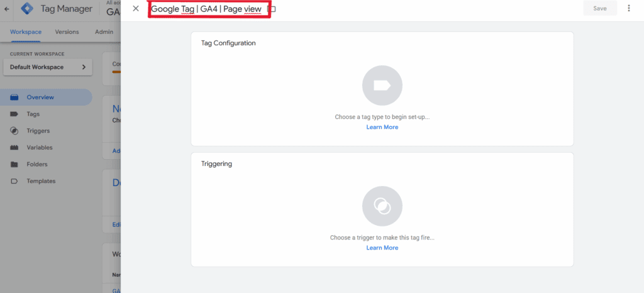Screen dimensions: 644x293
Task: Click the "Choose a trigger to make this tag fire..." text
Action: (382, 238)
